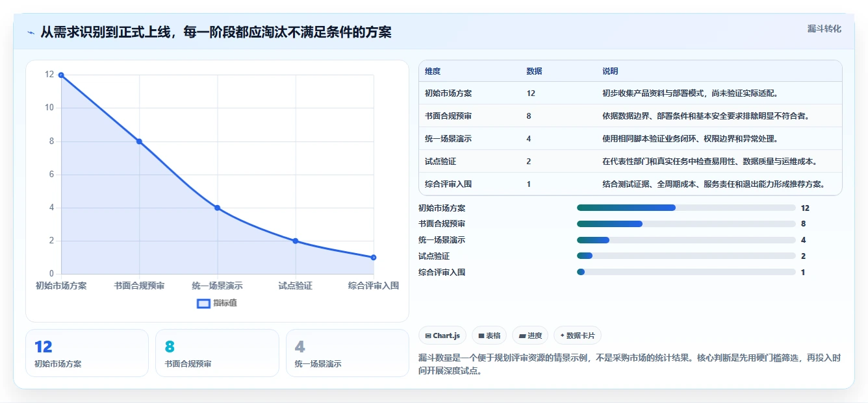Image resolution: width=868 pixels, height=403 pixels.
Task: Click the x-axis label 综合评审入围 on the chart
Action: [x=374, y=286]
